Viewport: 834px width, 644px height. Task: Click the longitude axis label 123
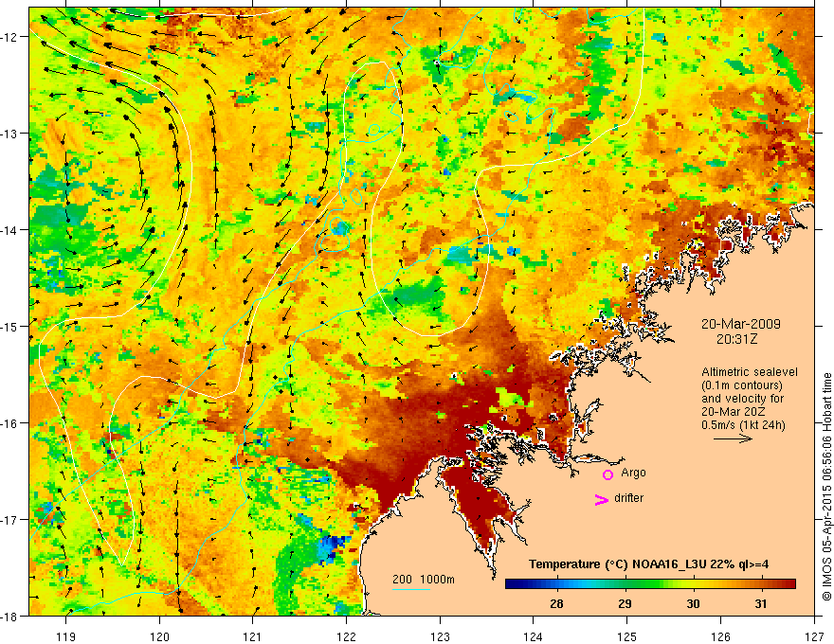coord(440,636)
